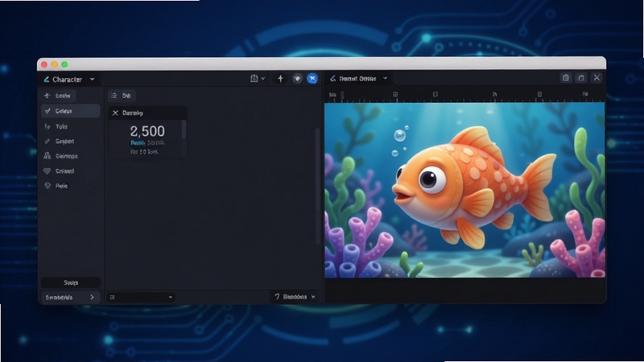Click the sliders filter button above the card
Screen dimensions: 644x362
(x=122, y=96)
